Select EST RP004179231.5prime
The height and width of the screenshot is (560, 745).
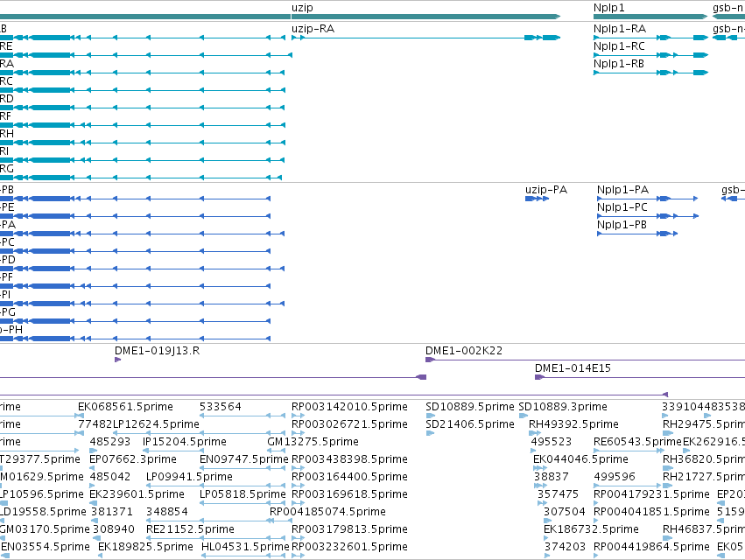pos(651,495)
